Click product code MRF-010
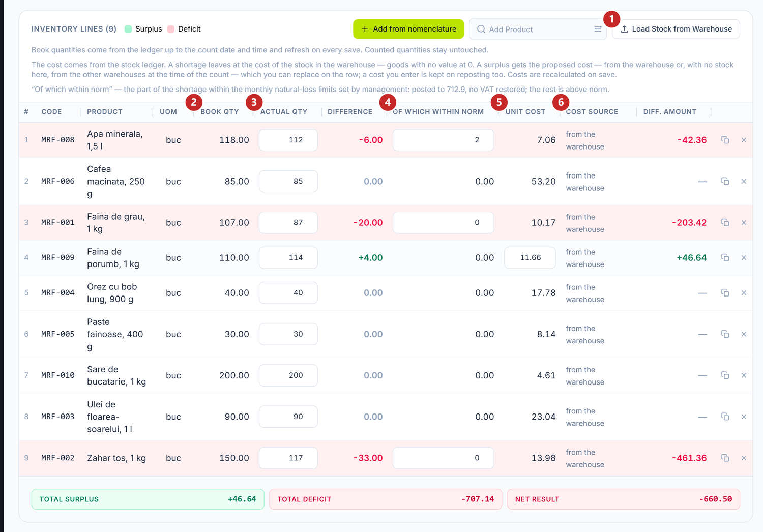The height and width of the screenshot is (532, 763). 58,375
